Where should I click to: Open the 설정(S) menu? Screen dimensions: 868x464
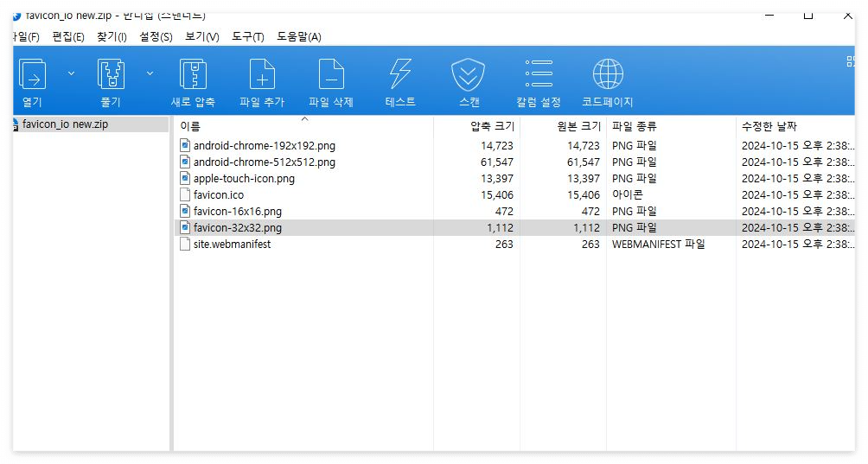[x=156, y=37]
